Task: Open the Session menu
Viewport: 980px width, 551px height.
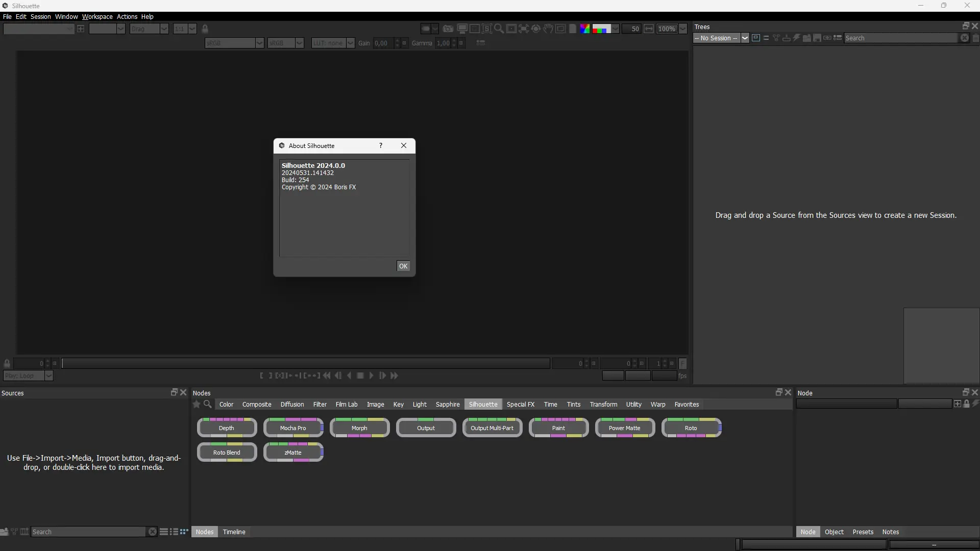Action: pos(40,17)
